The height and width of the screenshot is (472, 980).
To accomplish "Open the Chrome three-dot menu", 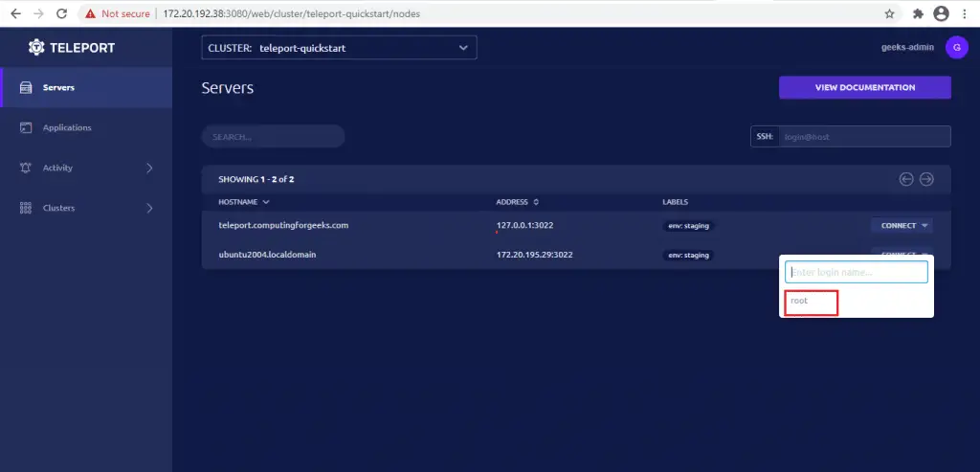I will (965, 13).
